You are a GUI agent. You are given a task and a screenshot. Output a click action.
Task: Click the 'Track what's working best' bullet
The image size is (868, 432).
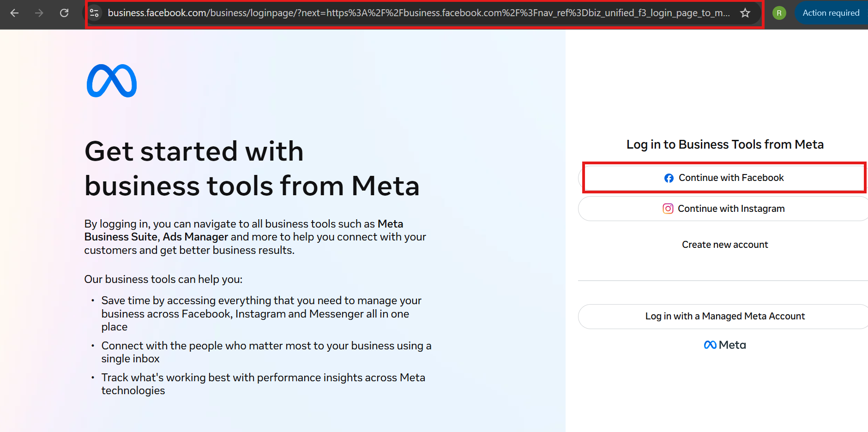(263, 384)
